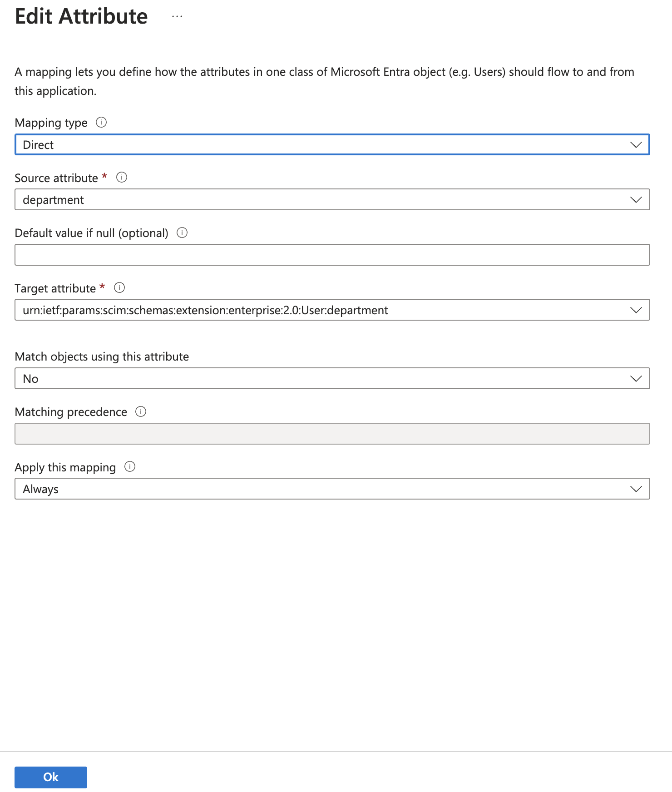
Task: Open the Match objects using this attribute dropdown
Action: tap(318, 379)
